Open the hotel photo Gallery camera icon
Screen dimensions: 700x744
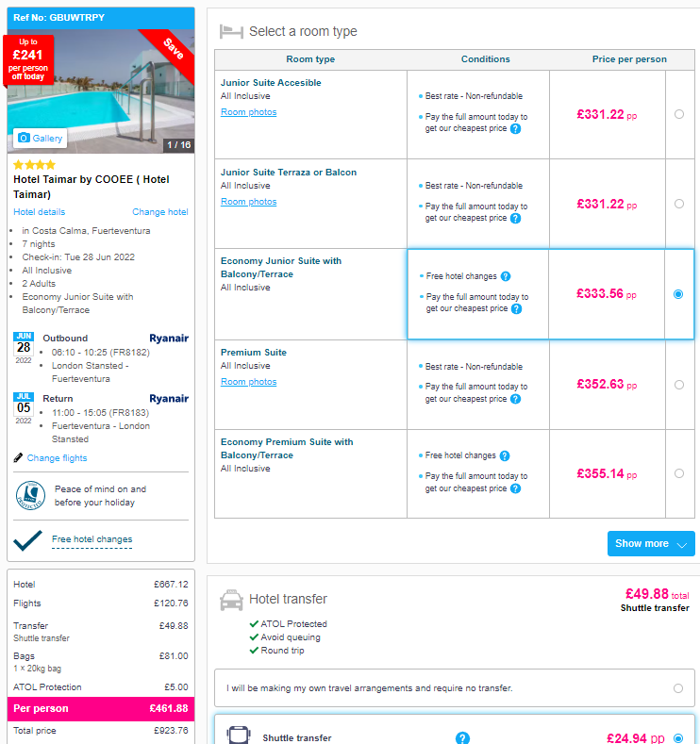coord(24,138)
